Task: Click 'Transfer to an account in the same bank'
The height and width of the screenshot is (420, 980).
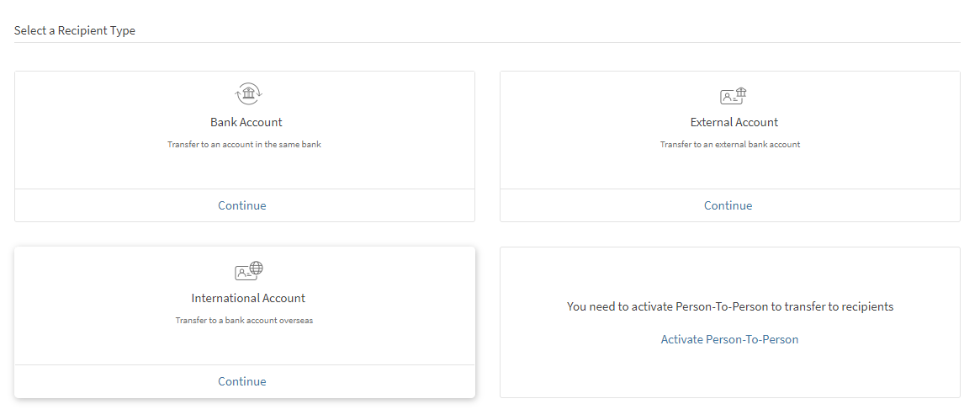Action: pos(245,145)
